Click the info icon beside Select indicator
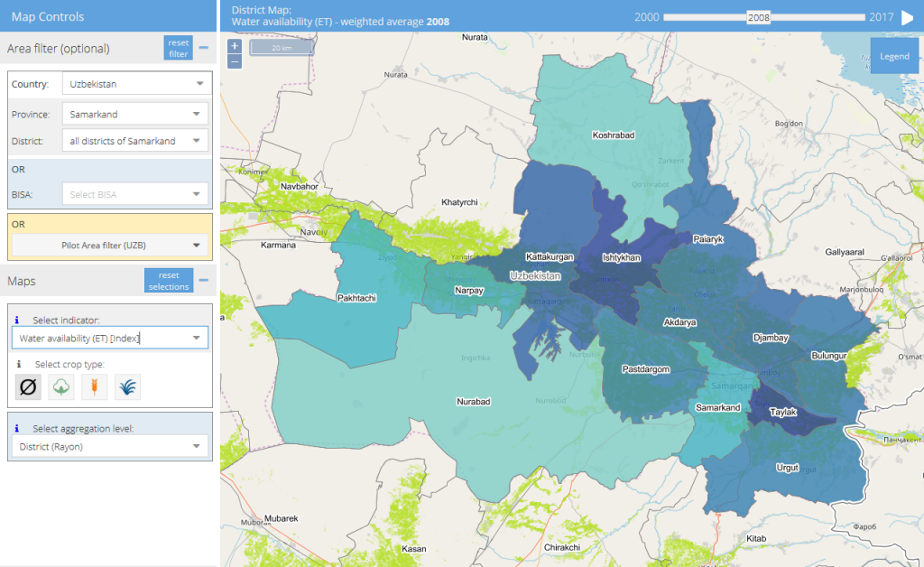The height and width of the screenshot is (567, 924). (17, 320)
